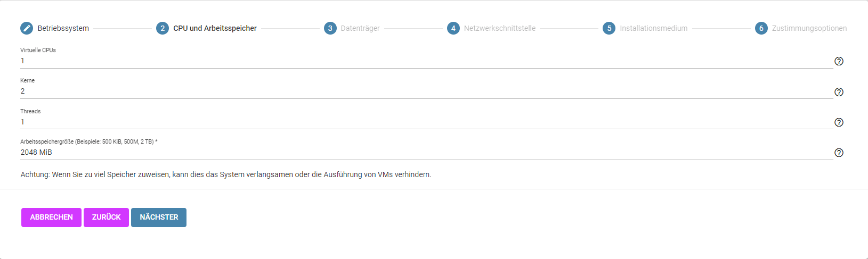Focus the Virtuelle CPUs input field
The height and width of the screenshot is (259, 868).
point(426,61)
